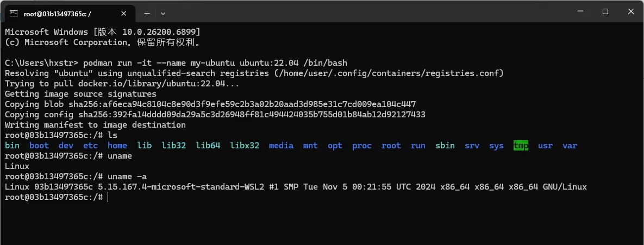This screenshot has width=644, height=245.
Task: Maximize the terminal window
Action: click(x=605, y=12)
